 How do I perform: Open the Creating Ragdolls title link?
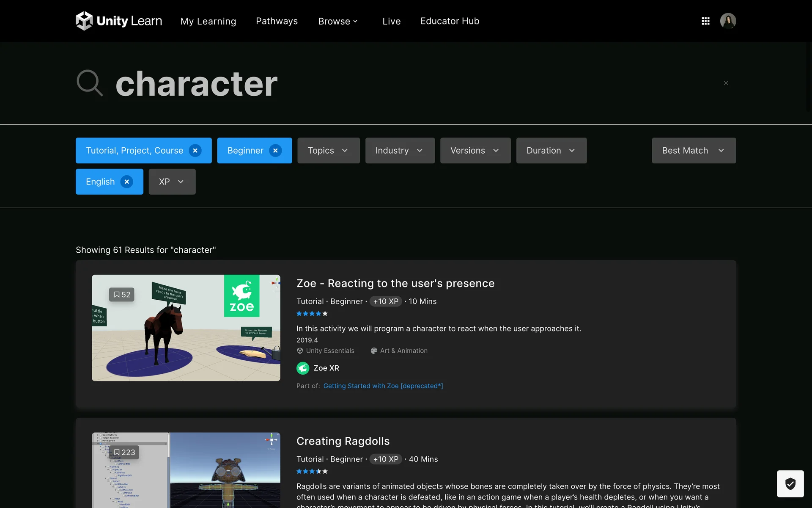click(343, 441)
